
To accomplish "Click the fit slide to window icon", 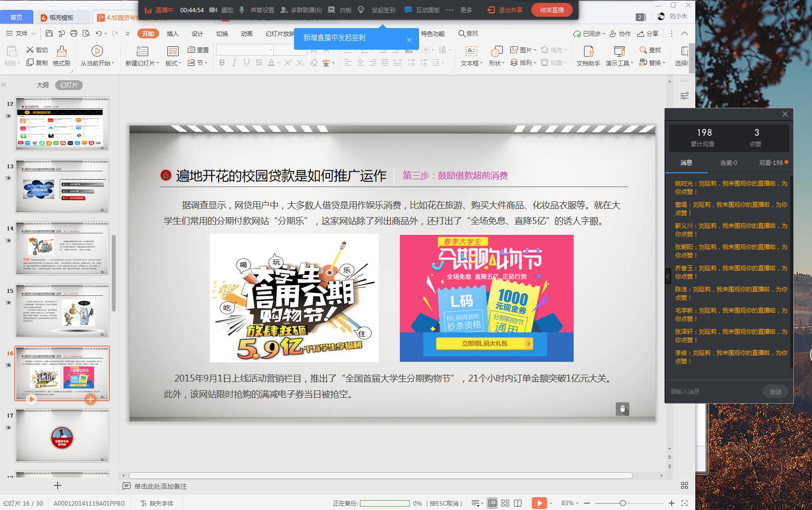I will (684, 503).
